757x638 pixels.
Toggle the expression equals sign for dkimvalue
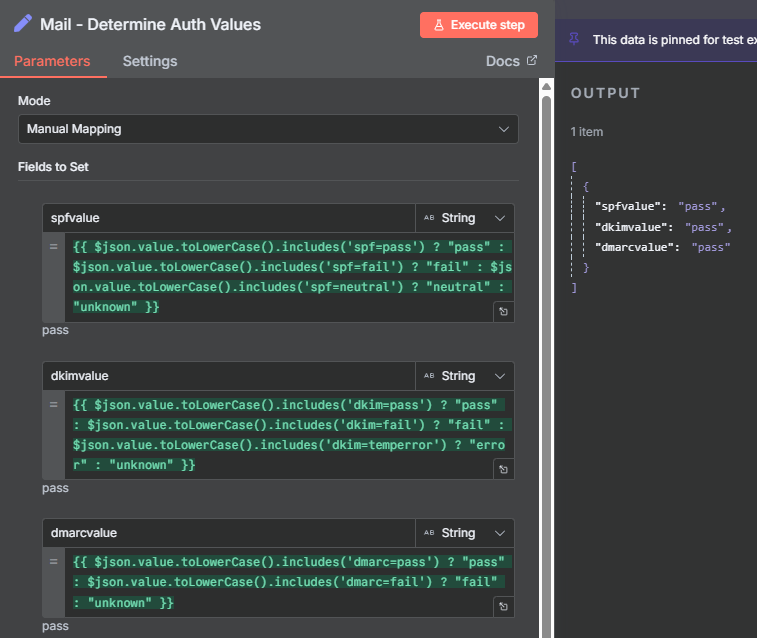point(53,403)
